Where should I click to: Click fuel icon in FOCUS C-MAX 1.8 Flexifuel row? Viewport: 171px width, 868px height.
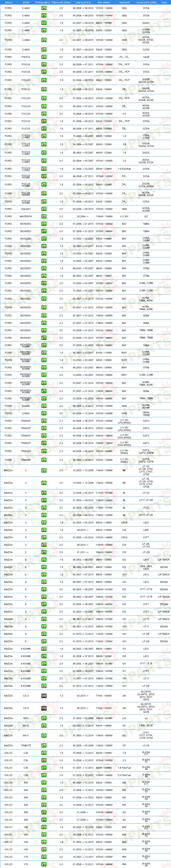pos(44,169)
